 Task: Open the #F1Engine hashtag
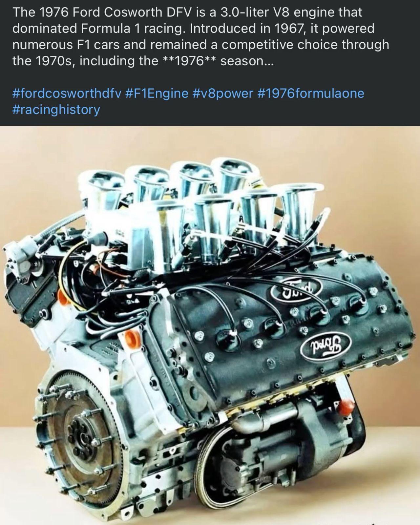pyautogui.click(x=157, y=94)
